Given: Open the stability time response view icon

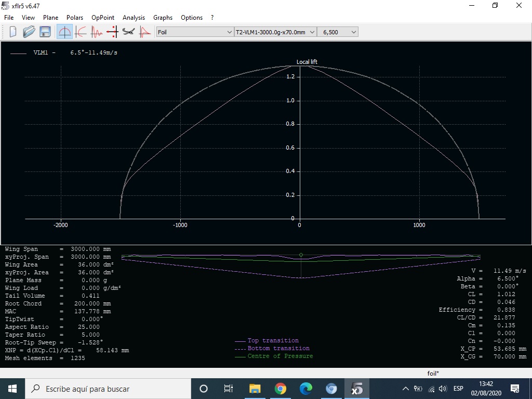Looking at the screenshot, I should (97, 32).
